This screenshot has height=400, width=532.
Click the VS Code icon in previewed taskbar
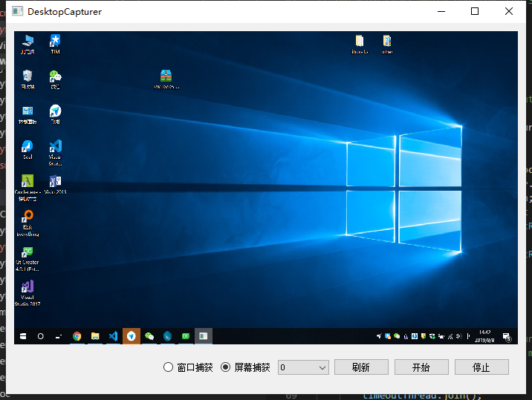[x=114, y=336]
